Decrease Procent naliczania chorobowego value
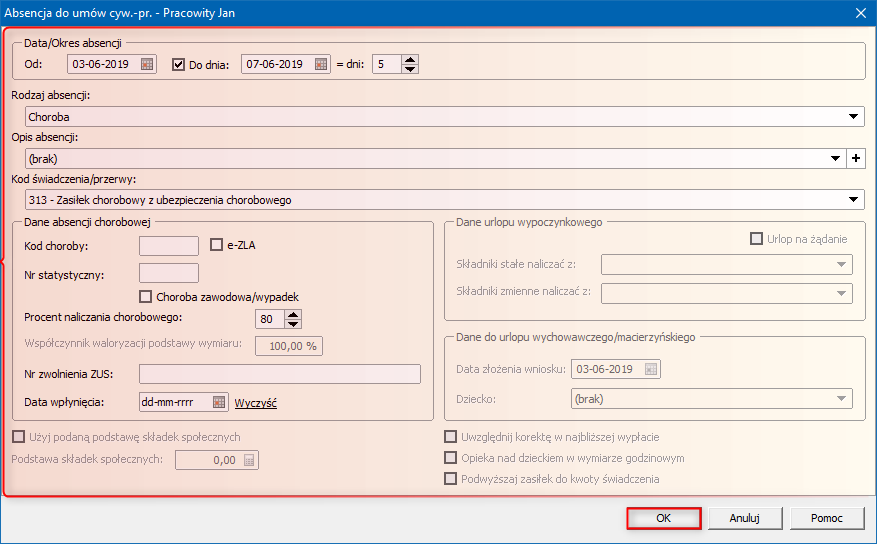The width and height of the screenshot is (877, 544). point(293,324)
